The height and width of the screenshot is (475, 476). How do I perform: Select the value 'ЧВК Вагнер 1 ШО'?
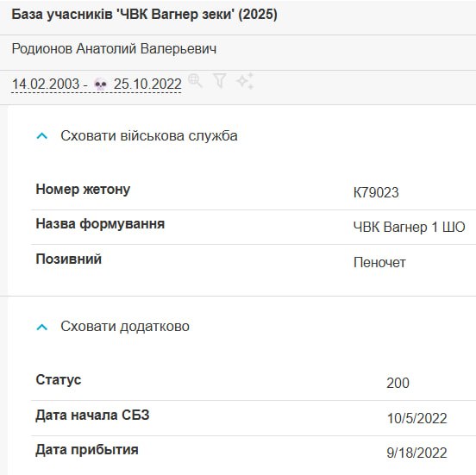tap(409, 227)
